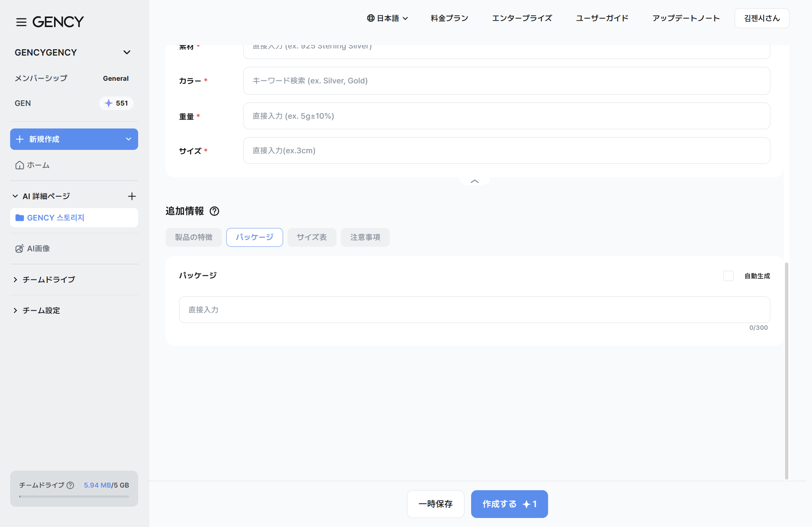The height and width of the screenshot is (527, 812).
Task: Switch to the サイズ表 tab
Action: (312, 237)
